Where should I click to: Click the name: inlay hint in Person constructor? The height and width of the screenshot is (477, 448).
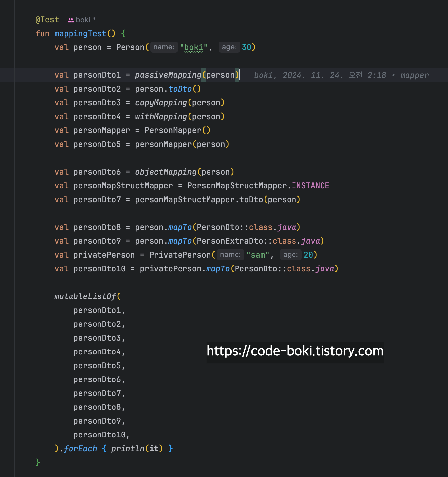point(164,47)
